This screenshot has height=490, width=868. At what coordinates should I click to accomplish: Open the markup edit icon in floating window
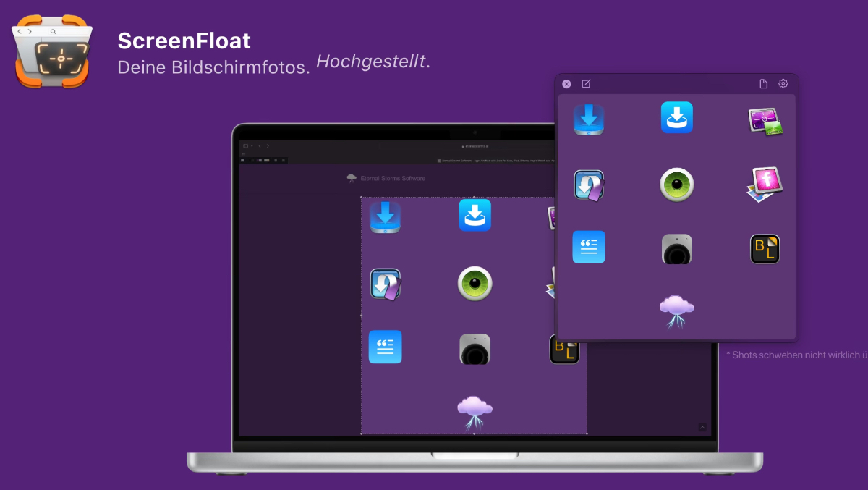(586, 84)
